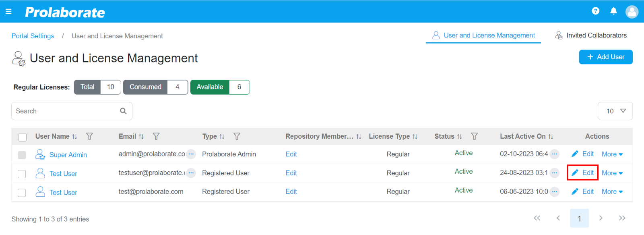This screenshot has width=644, height=235.
Task: Open the page size 10 dropdown
Action: click(615, 111)
